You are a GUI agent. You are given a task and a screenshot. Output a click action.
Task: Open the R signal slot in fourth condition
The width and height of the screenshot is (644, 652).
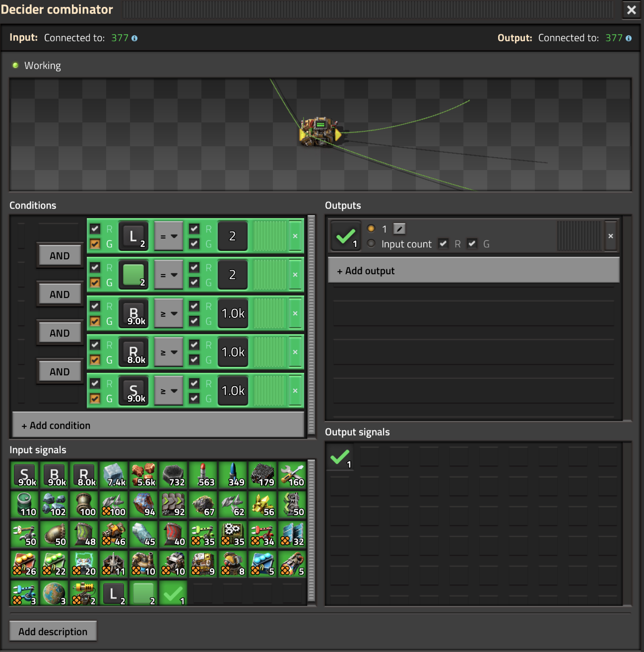coord(133,352)
